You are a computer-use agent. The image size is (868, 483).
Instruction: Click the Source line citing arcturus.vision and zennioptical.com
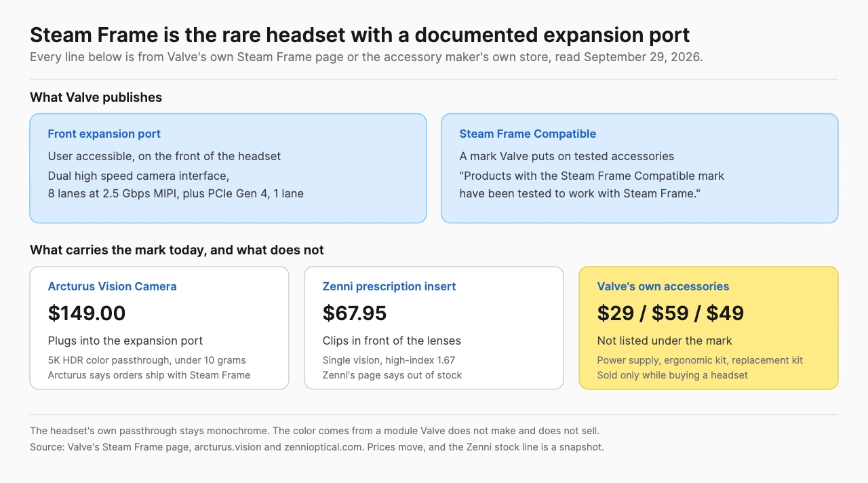tap(317, 447)
